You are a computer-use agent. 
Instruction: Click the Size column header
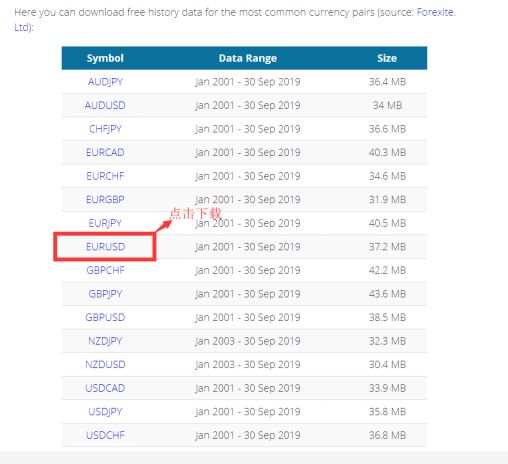point(387,58)
